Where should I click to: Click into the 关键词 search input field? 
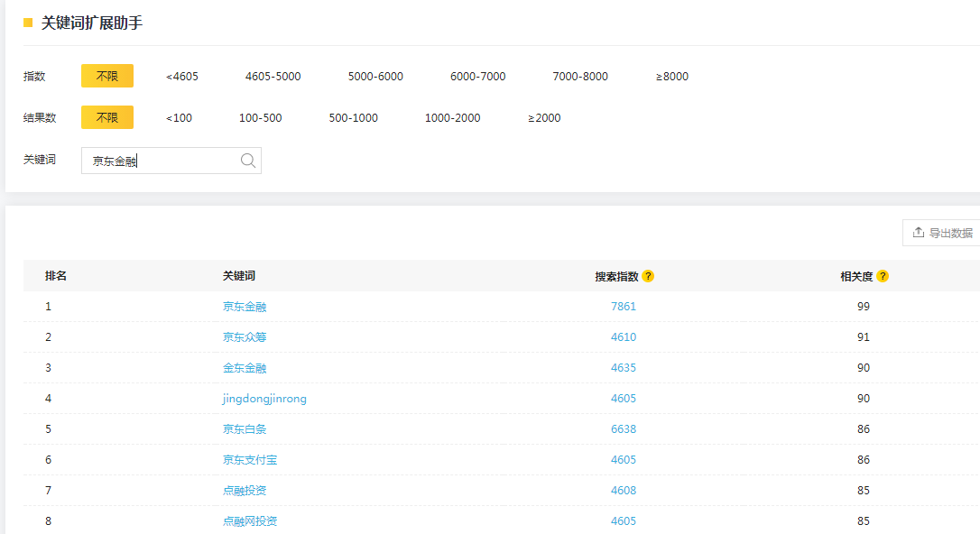click(162, 161)
